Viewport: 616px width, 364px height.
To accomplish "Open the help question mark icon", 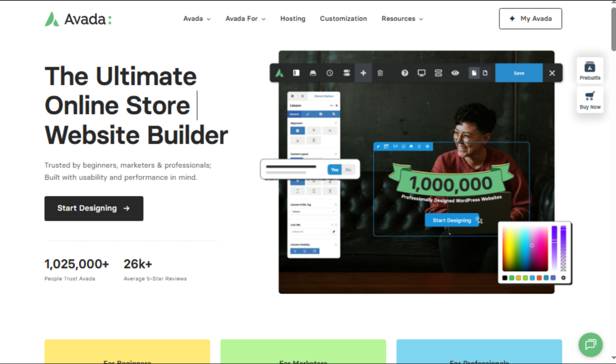I will click(404, 73).
